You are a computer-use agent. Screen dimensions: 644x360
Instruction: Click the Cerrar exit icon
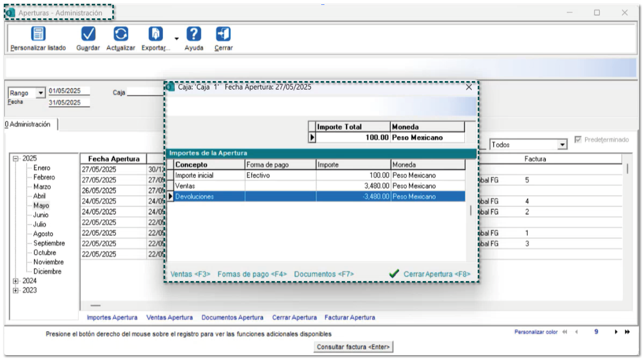(x=223, y=34)
